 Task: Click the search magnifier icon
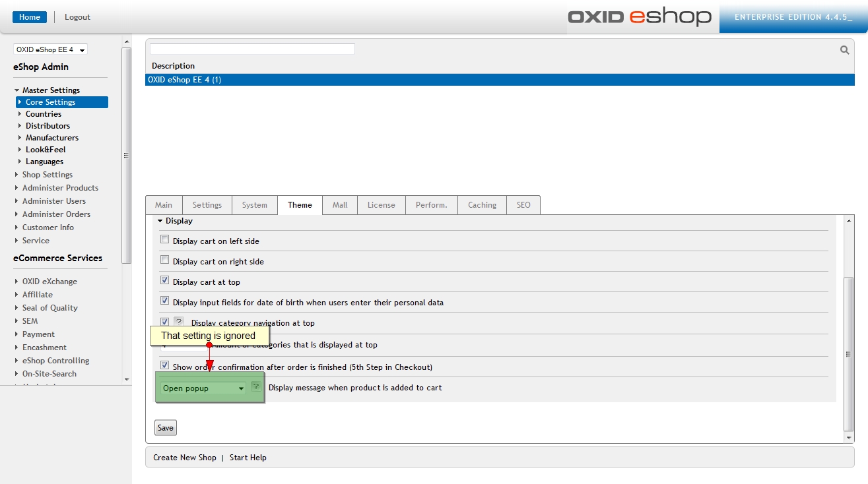[x=844, y=49]
